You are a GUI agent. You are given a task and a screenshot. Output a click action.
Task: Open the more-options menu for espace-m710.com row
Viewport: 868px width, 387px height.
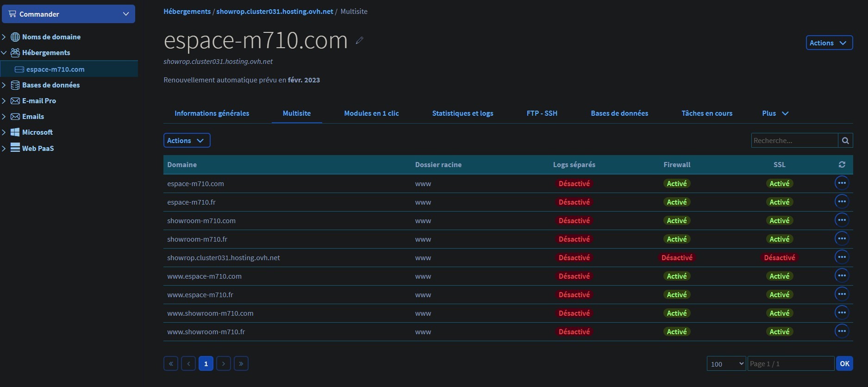842,183
